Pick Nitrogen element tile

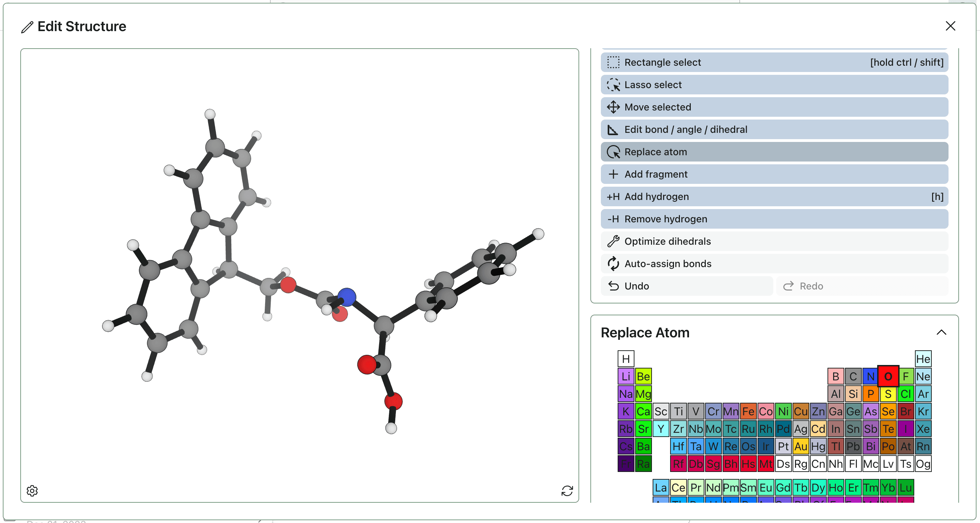871,377
